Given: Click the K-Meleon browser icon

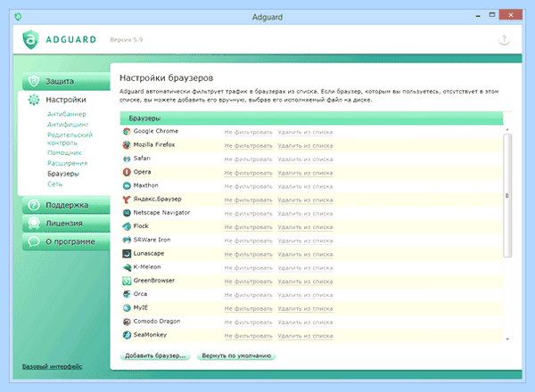Looking at the screenshot, I should click(x=127, y=267).
